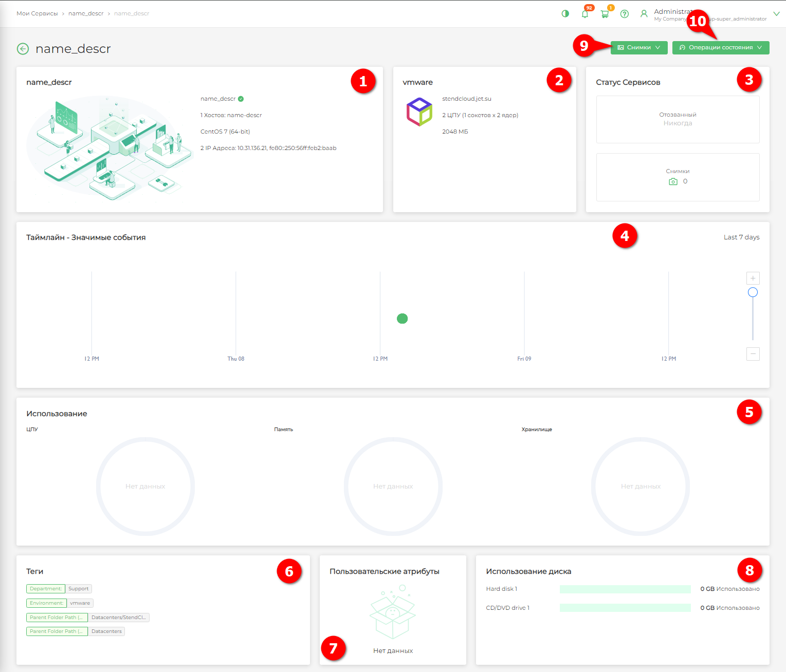Click the empty box illustration in Пользовательские атрибуты
The height and width of the screenshot is (672, 786).
pyautogui.click(x=393, y=612)
